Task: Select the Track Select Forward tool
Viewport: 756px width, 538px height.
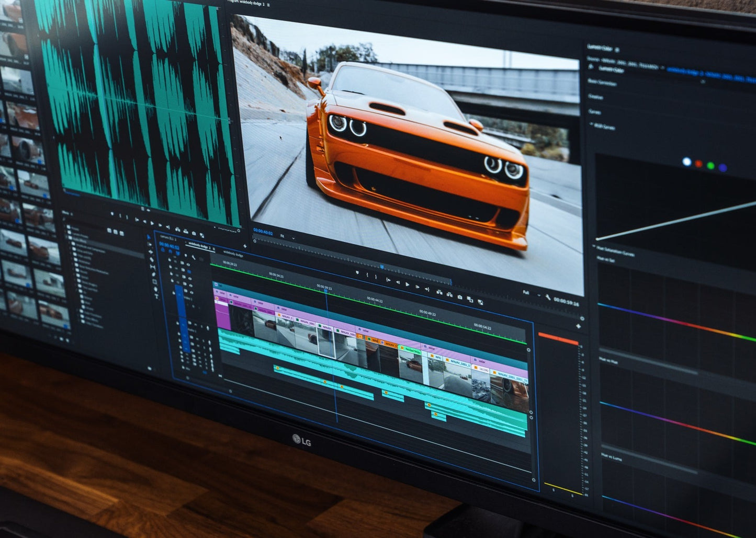Action: pyautogui.click(x=149, y=245)
